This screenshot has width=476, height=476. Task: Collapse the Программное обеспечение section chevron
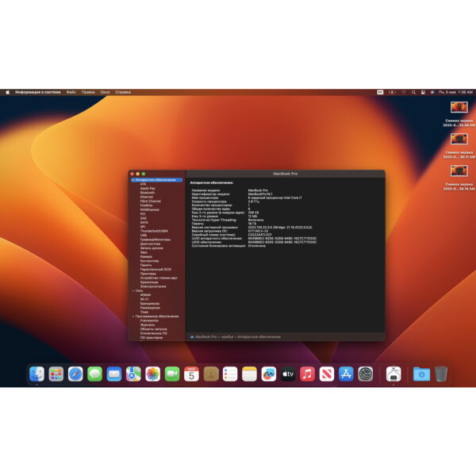pos(133,317)
